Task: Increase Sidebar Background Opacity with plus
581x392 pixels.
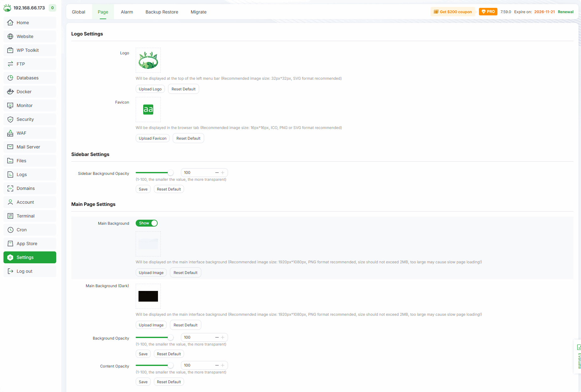Action: point(223,173)
